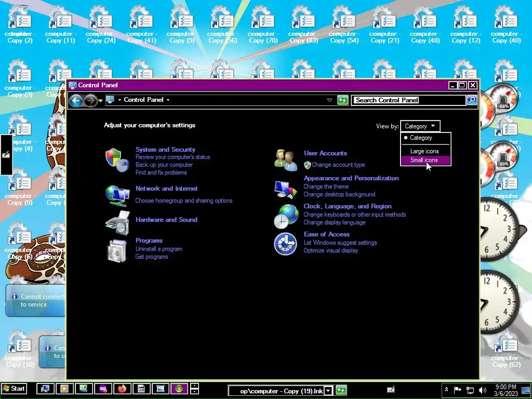
Task: Click the User Accounts people icon
Action: (x=286, y=160)
